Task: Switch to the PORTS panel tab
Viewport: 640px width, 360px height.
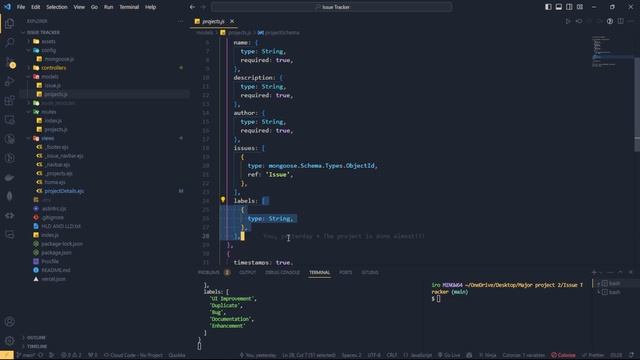Action: 345,272
